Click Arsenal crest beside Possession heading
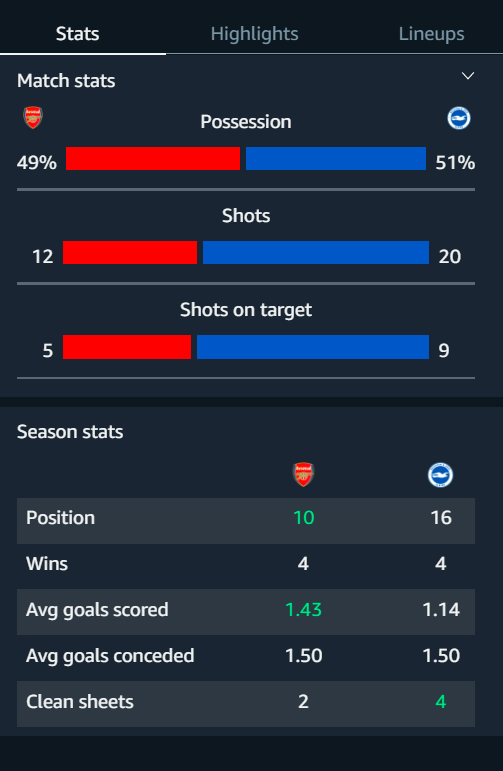The image size is (503, 771). 33,118
